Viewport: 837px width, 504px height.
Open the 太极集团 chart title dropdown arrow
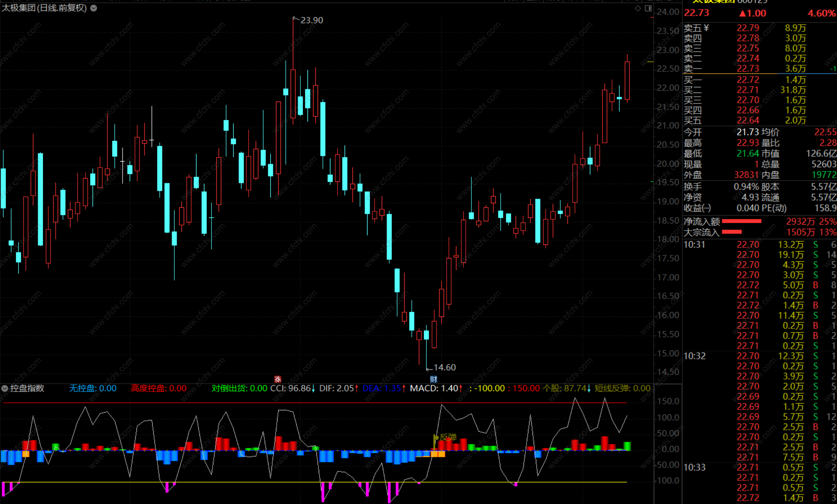(x=94, y=8)
